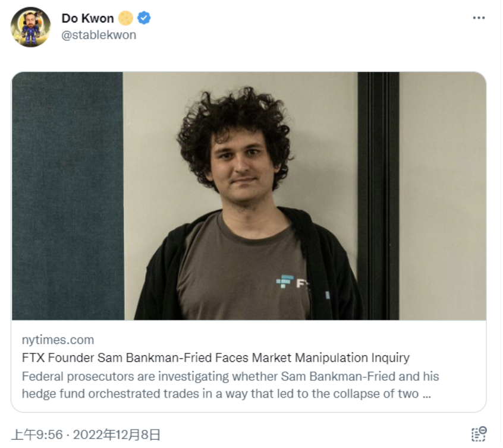Open the @stablekwon handle link

click(99, 35)
